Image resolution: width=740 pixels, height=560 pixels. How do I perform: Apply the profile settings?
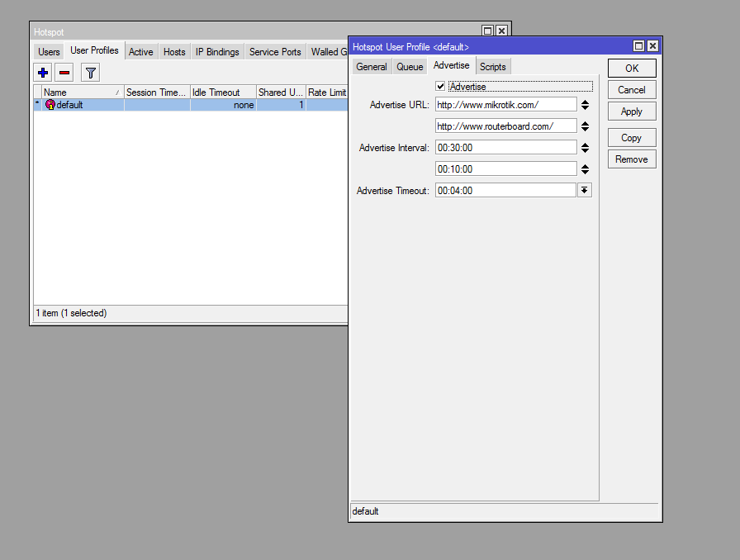632,112
